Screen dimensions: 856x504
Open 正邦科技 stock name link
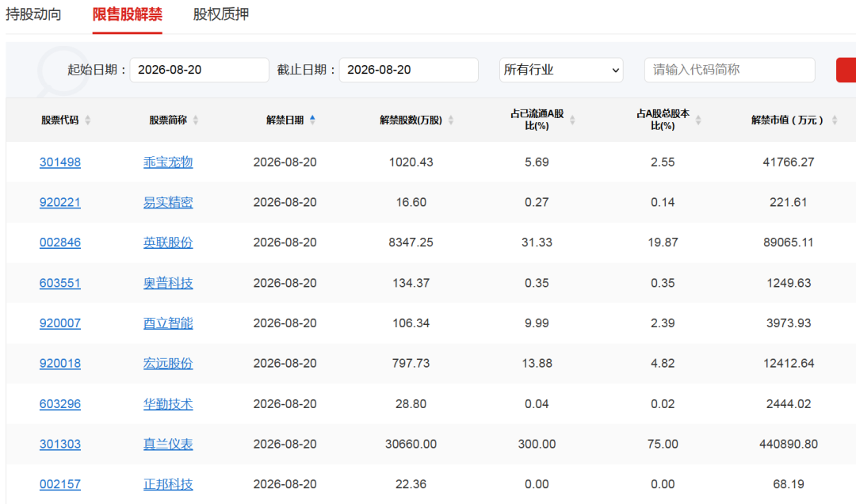pos(168,484)
